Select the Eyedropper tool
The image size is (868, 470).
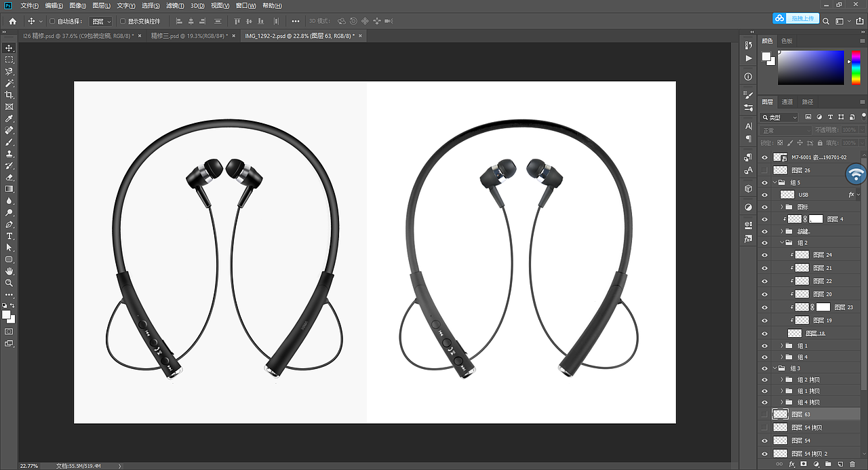[9, 119]
